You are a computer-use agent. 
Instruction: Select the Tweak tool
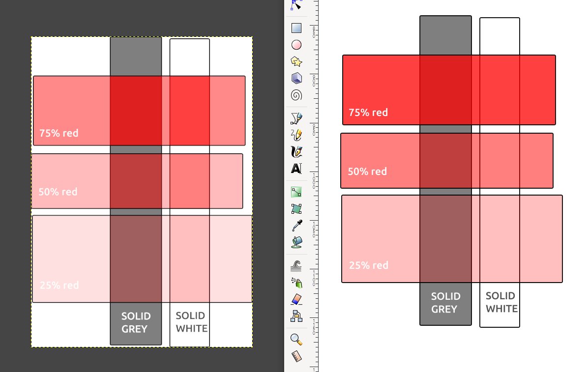296,265
